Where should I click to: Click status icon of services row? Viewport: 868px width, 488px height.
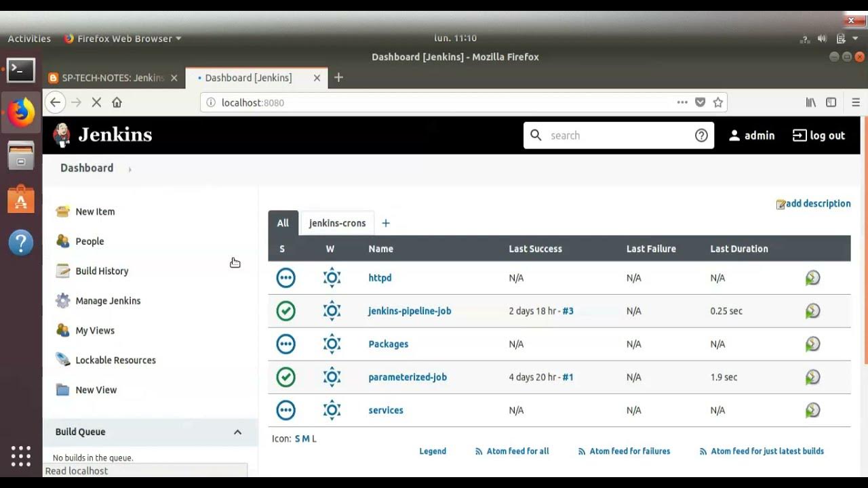[x=285, y=411]
